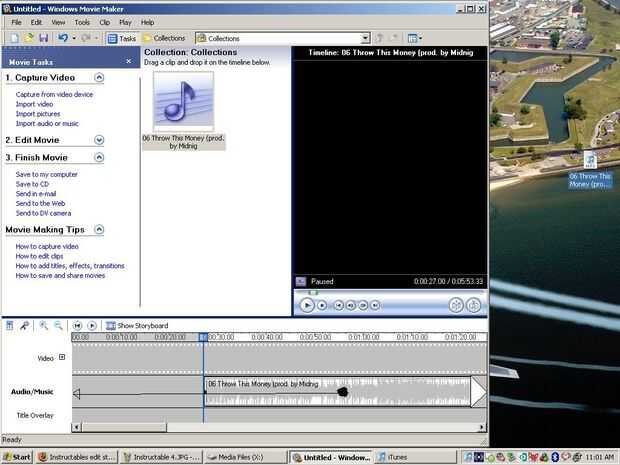The width and height of the screenshot is (620, 465).
Task: Click the timeline horizontal scrollbar thumb
Action: pyautogui.click(x=124, y=427)
